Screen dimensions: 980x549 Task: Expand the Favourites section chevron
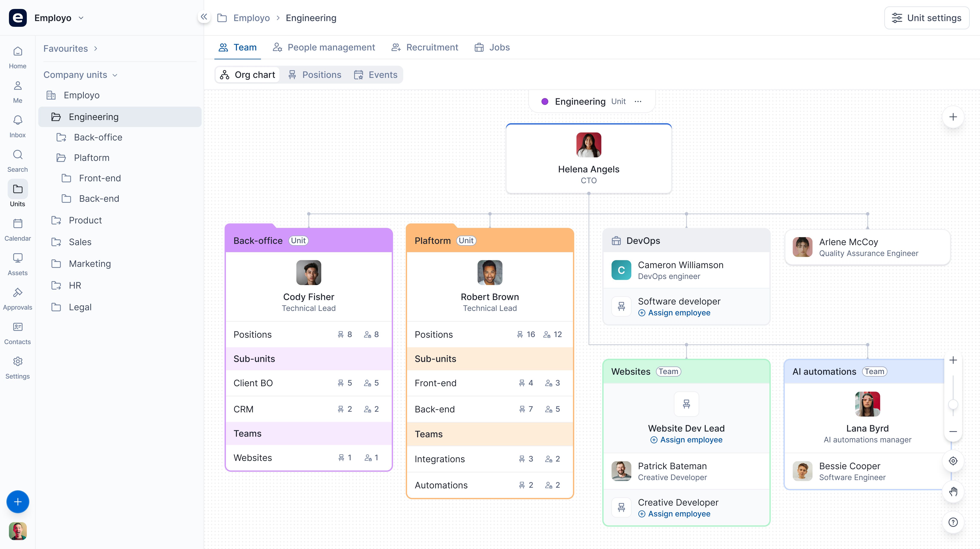[96, 48]
